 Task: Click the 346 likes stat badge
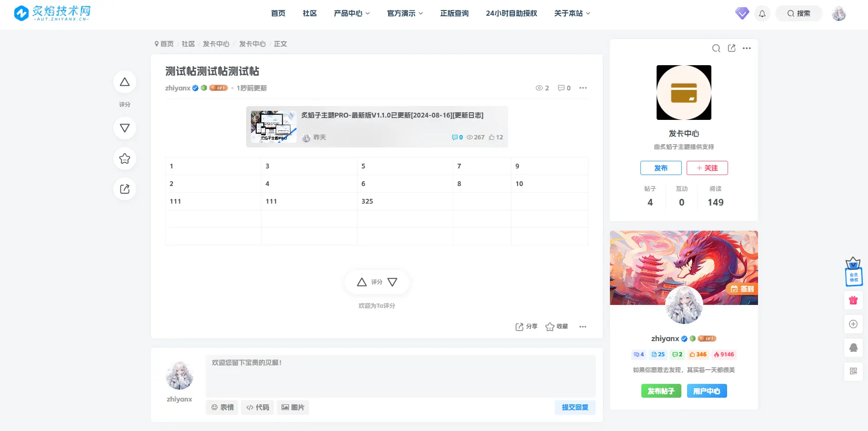pos(698,354)
